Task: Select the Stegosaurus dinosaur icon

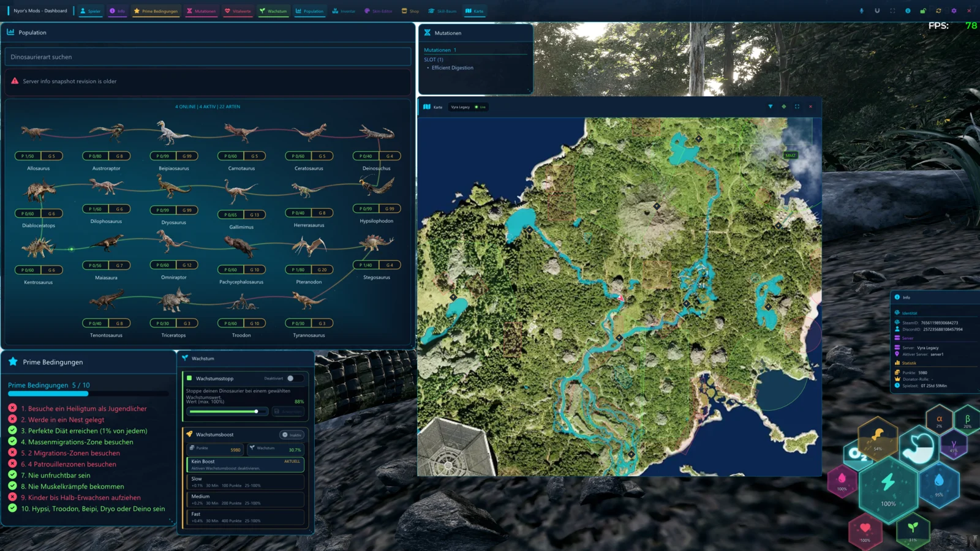Action: pos(376,244)
